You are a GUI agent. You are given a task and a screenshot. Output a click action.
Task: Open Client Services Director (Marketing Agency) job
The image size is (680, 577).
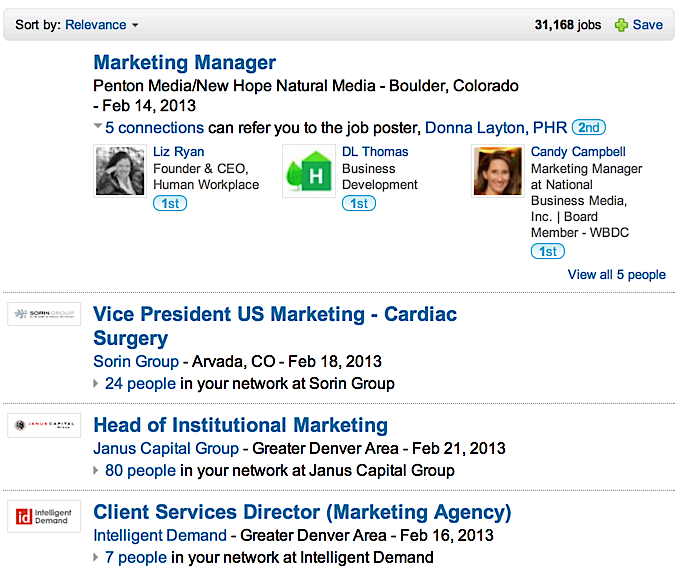pyautogui.click(x=302, y=512)
